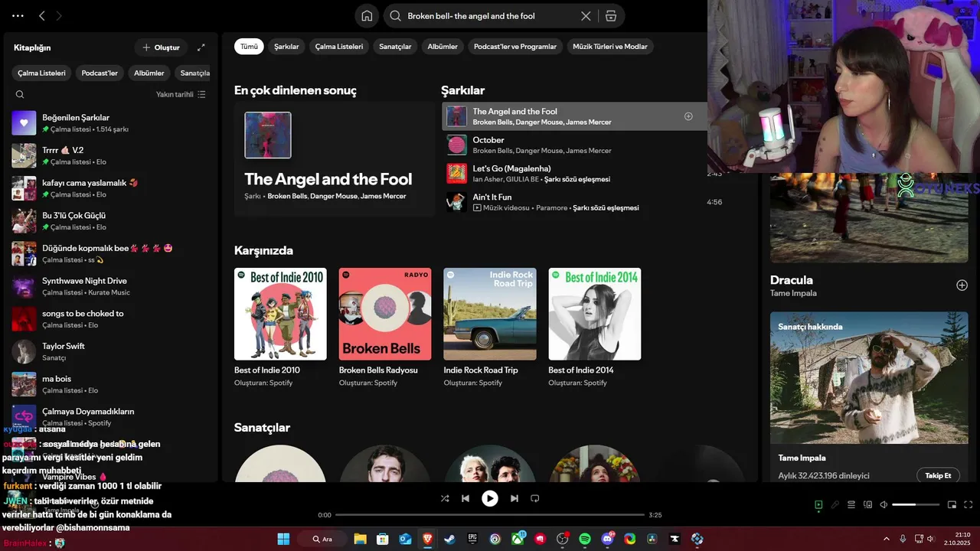The image size is (980, 551).
Task: Select the Şarkılar filter tab
Action: click(286, 47)
